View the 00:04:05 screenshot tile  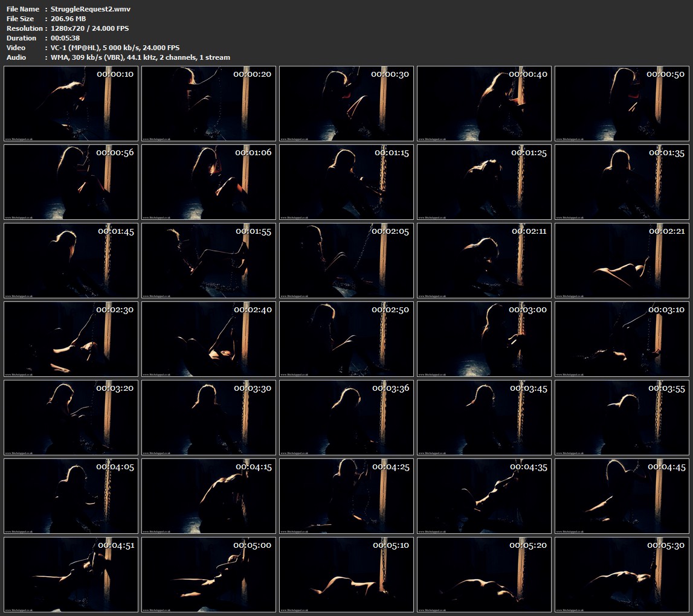tap(71, 496)
